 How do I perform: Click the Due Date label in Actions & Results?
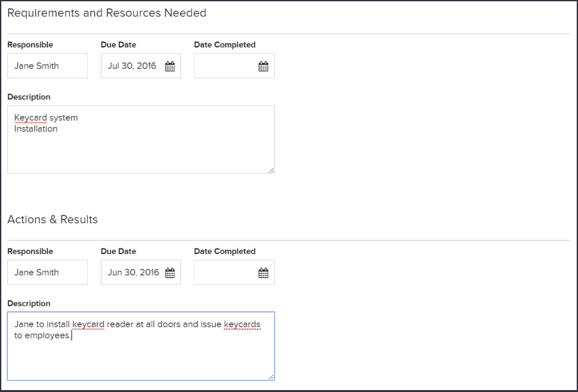coord(118,251)
